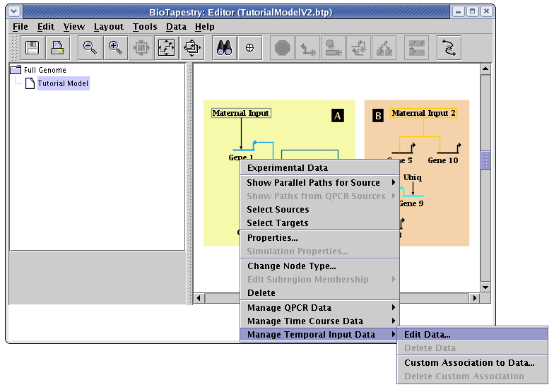Click the zoom to all models icon

191,48
